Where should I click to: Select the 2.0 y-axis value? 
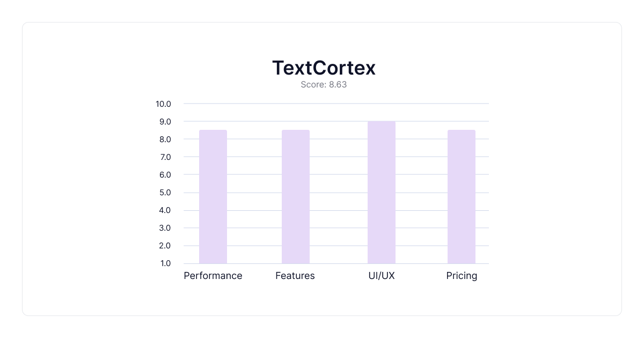click(165, 246)
